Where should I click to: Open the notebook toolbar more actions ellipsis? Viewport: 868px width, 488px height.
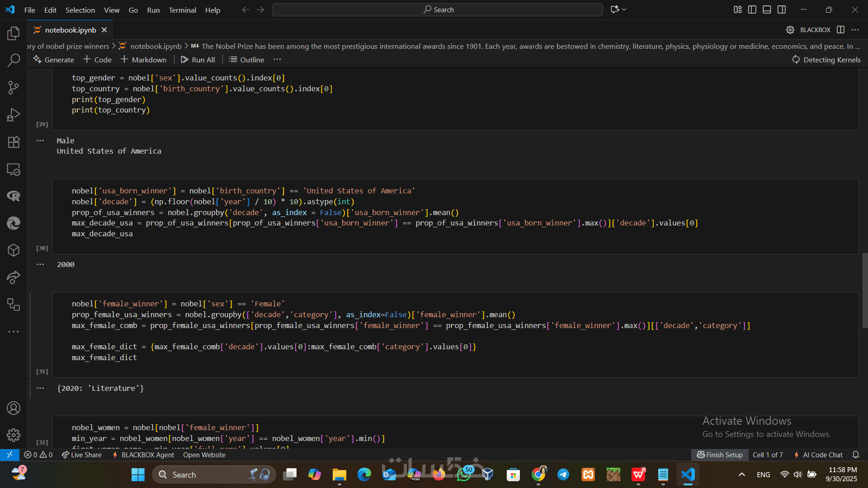(277, 60)
